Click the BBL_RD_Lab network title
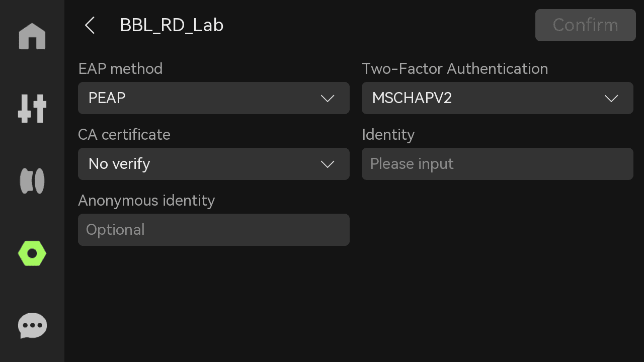Screen dimensions: 644x362 [172, 25]
